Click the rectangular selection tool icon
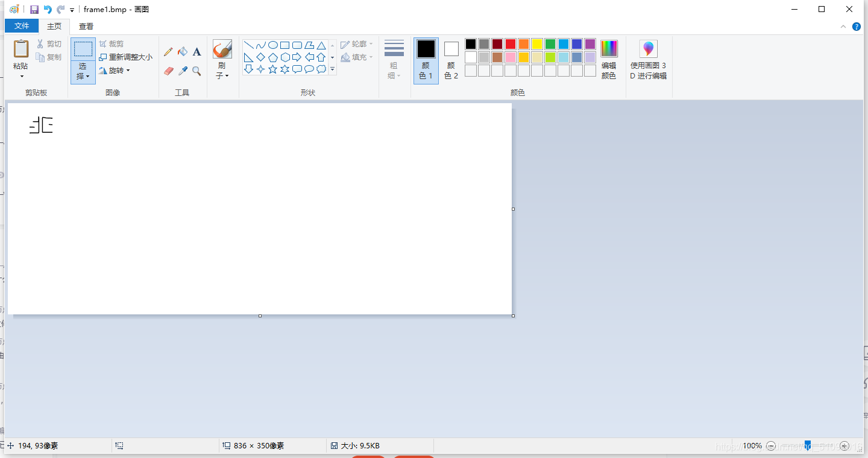The width and height of the screenshot is (868, 458). 83,49
